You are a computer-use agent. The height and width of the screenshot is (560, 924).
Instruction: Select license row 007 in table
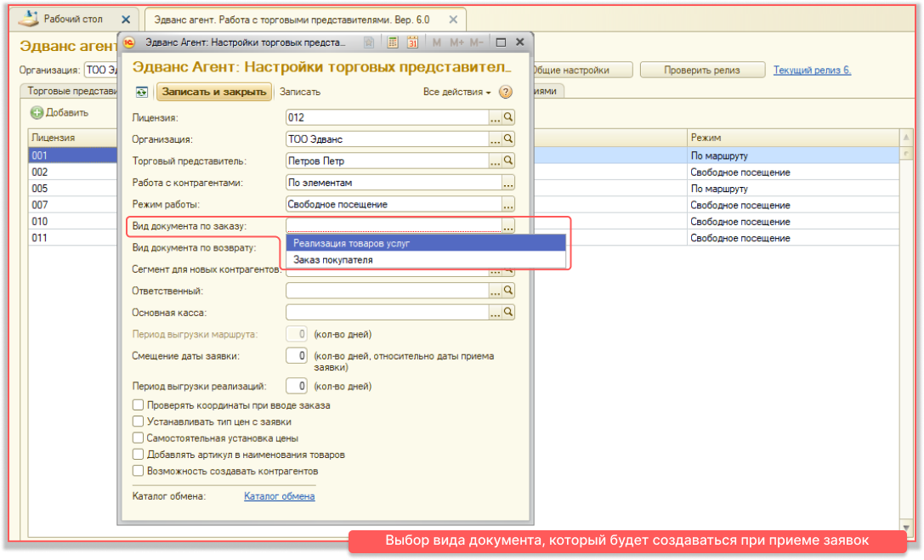(73, 205)
